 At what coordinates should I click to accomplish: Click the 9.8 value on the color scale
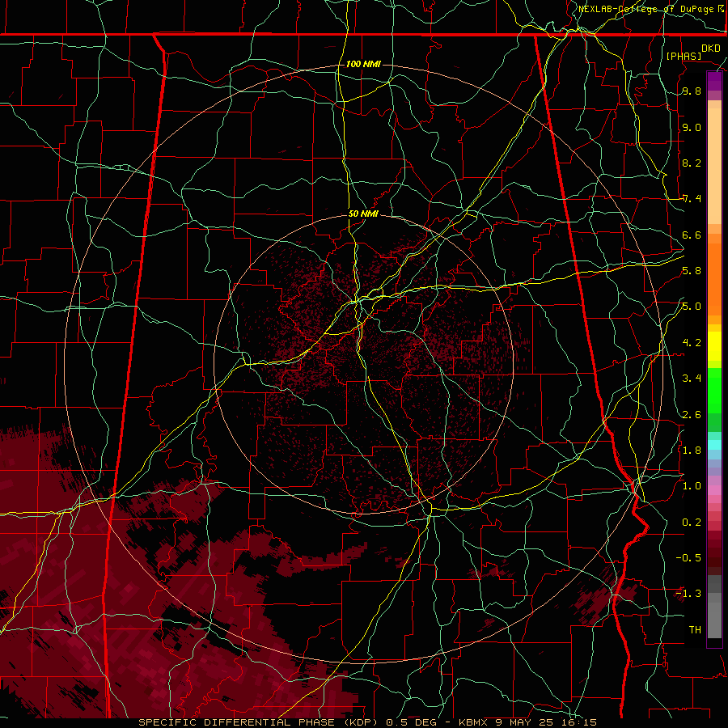(692, 91)
